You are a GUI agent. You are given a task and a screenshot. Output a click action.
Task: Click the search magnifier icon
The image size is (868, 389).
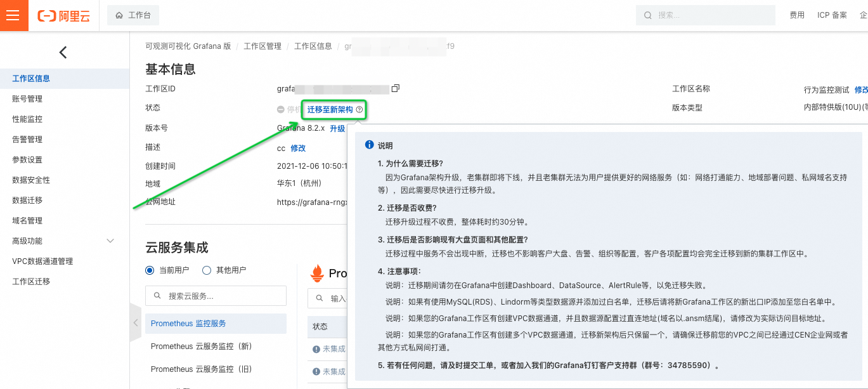click(x=647, y=15)
